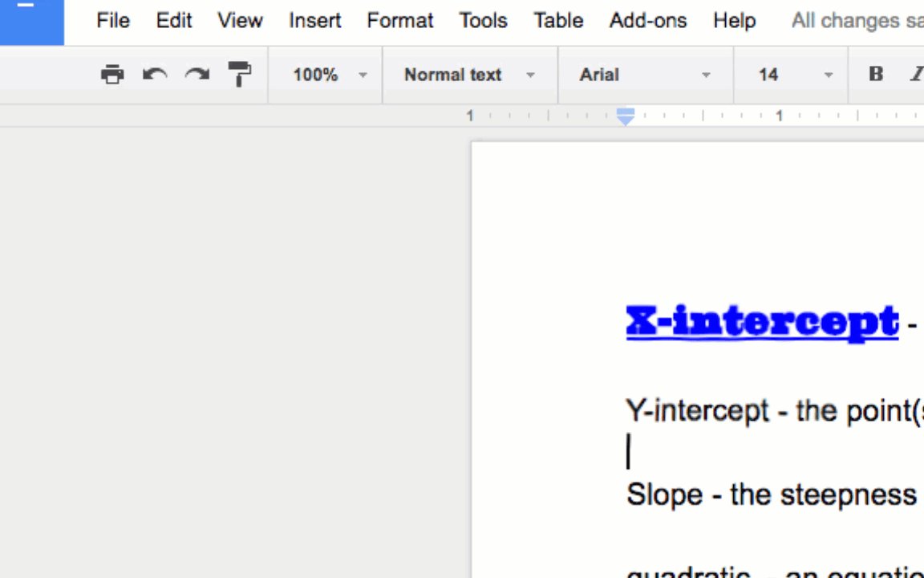Open the View menu
This screenshot has width=924, height=578.
(240, 21)
